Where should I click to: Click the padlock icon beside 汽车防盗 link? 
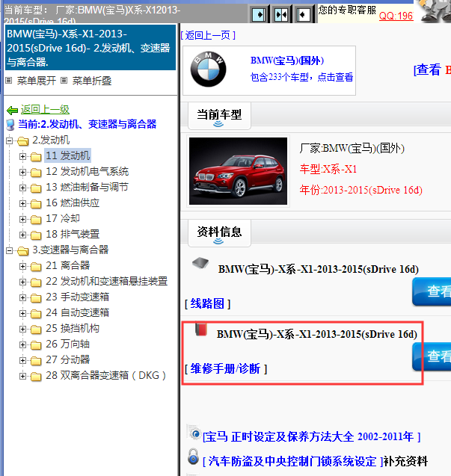tap(193, 457)
